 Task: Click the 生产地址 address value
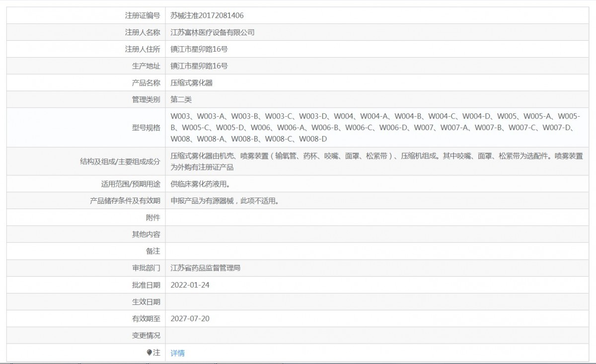pos(199,66)
